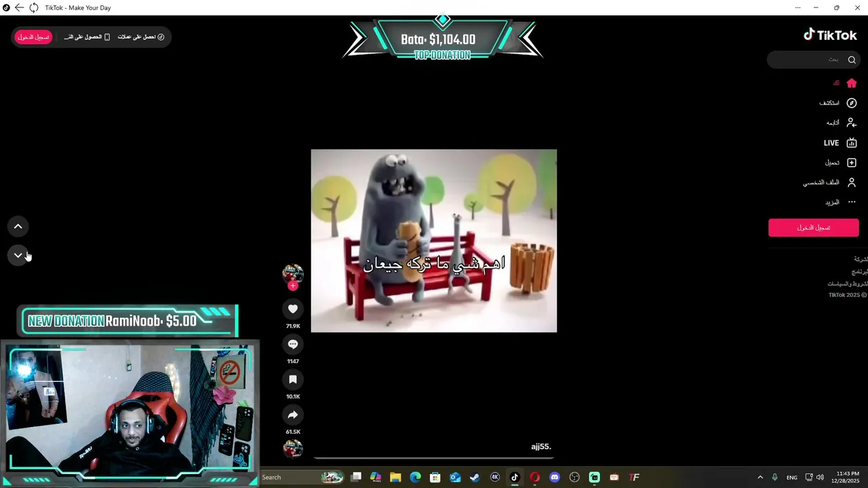Open the green Streamlabs taskbar icon

tap(595, 477)
